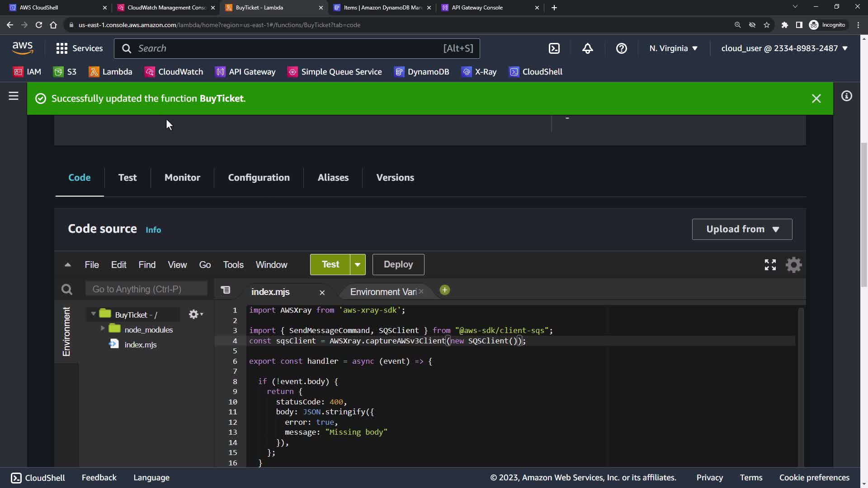Open the X-Ray service shortcut

pyautogui.click(x=479, y=72)
